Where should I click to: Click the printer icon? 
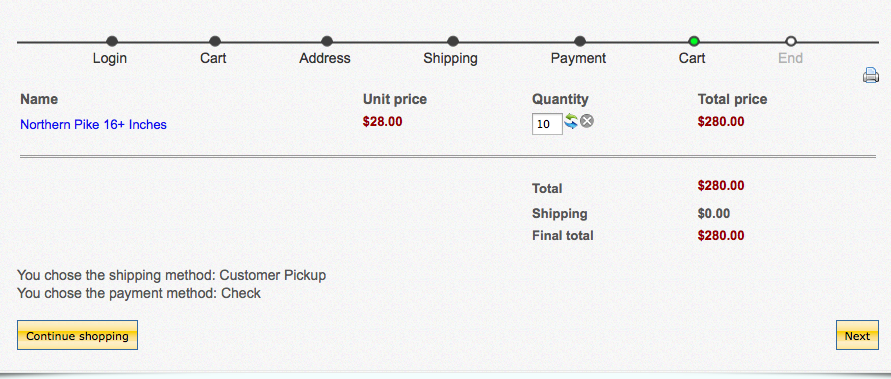871,75
